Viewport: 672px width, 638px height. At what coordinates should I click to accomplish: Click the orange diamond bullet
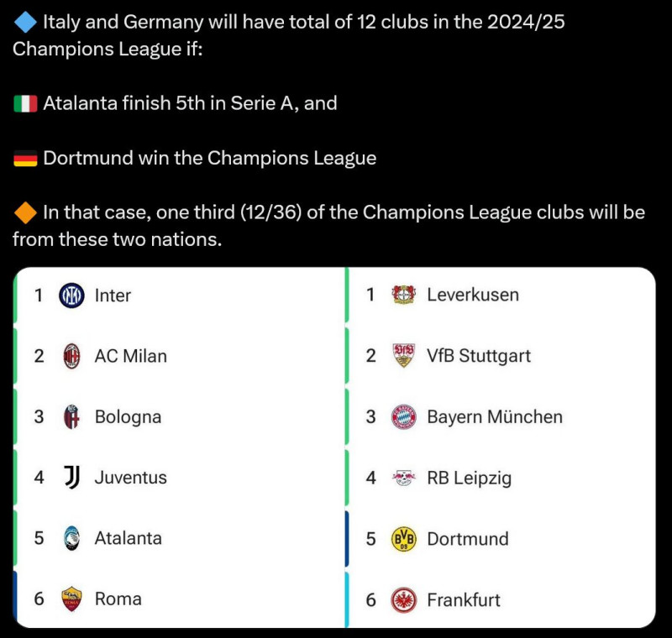[25, 212]
